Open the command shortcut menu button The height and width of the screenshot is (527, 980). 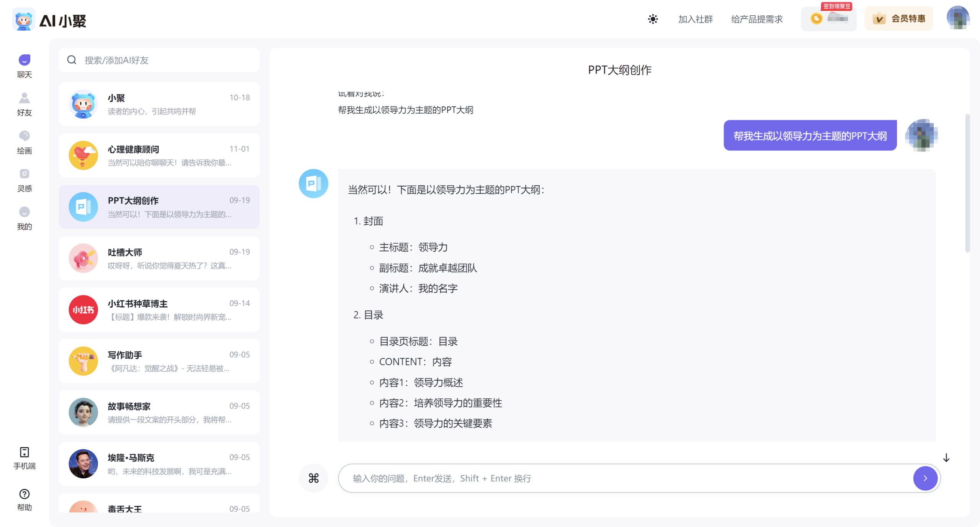[313, 478]
